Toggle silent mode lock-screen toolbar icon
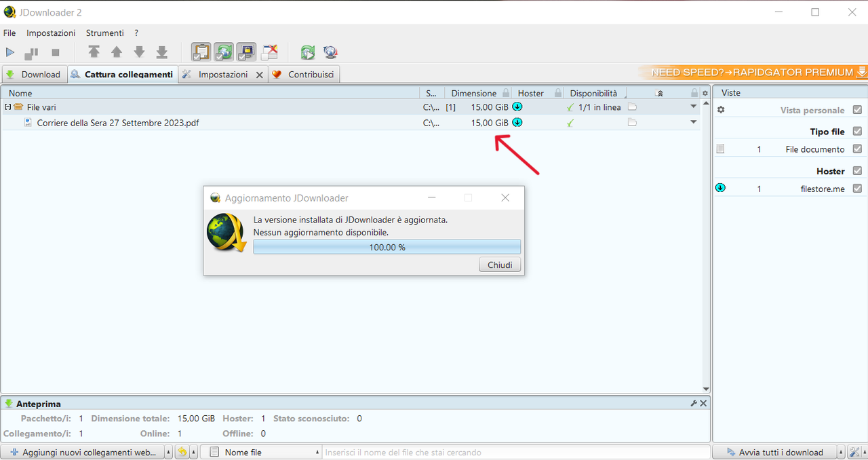Image resolution: width=868 pixels, height=460 pixels. 247,52
